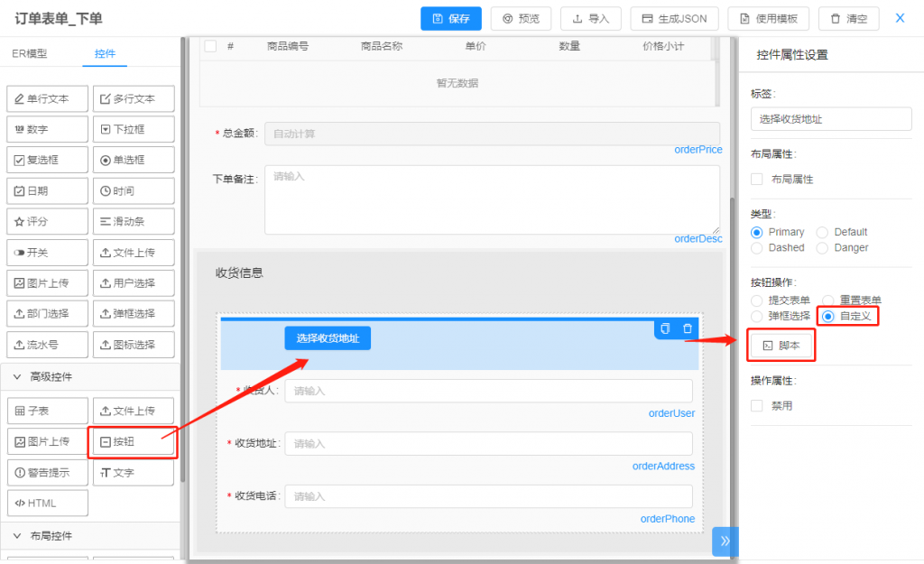924x564 pixels.
Task: Collapse the right panel with double-arrow icon
Action: pos(725,541)
